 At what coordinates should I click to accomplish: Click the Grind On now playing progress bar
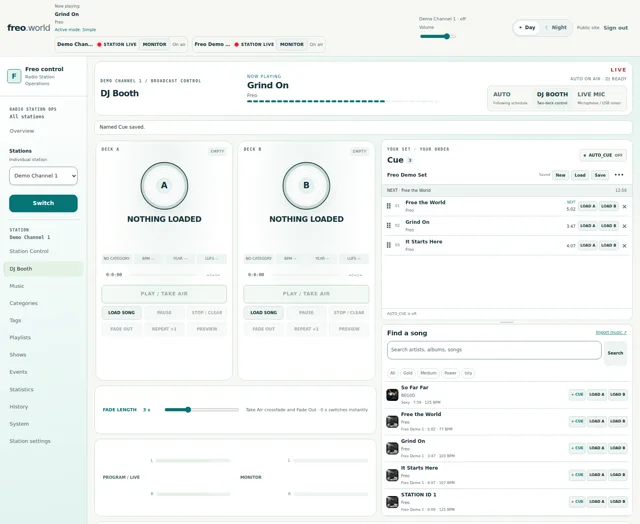[342, 101]
